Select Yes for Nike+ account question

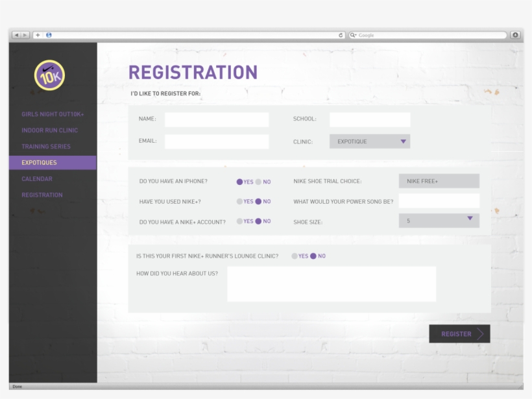click(239, 221)
